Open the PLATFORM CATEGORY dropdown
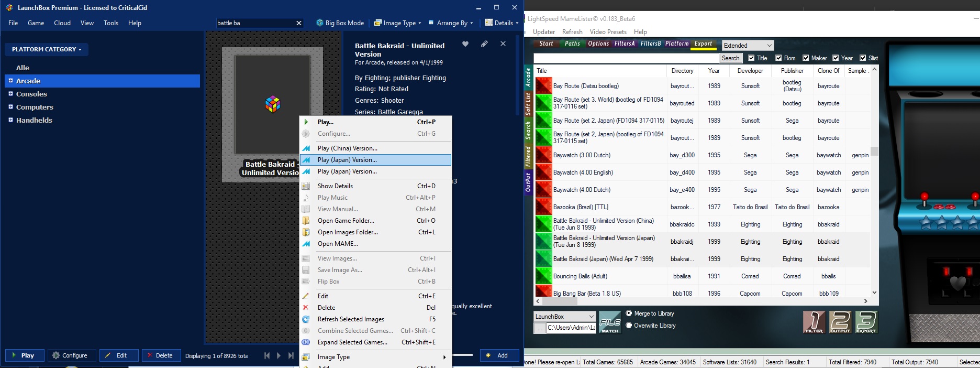 (x=47, y=49)
